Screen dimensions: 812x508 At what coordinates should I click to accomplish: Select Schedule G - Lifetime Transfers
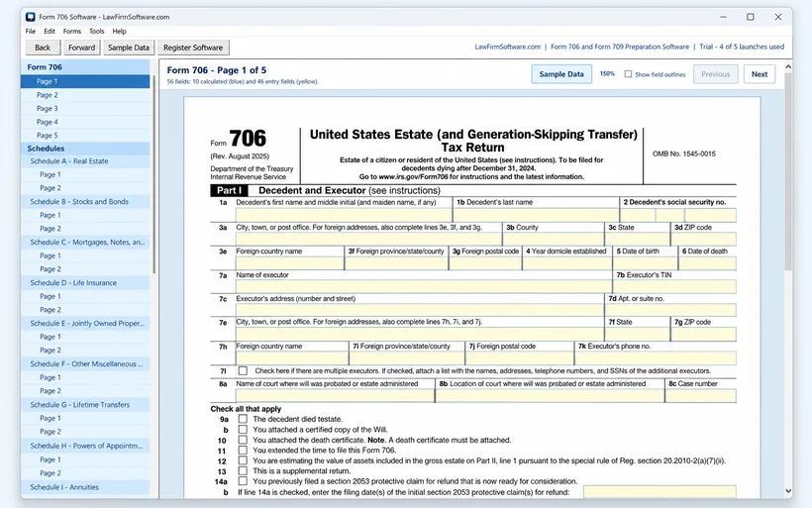click(85, 404)
